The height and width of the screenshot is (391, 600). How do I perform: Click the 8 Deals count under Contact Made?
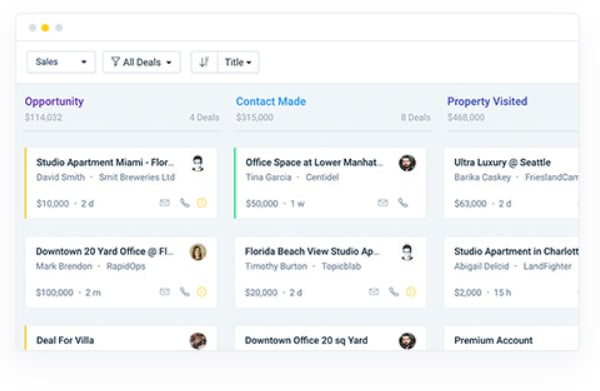pyautogui.click(x=416, y=117)
